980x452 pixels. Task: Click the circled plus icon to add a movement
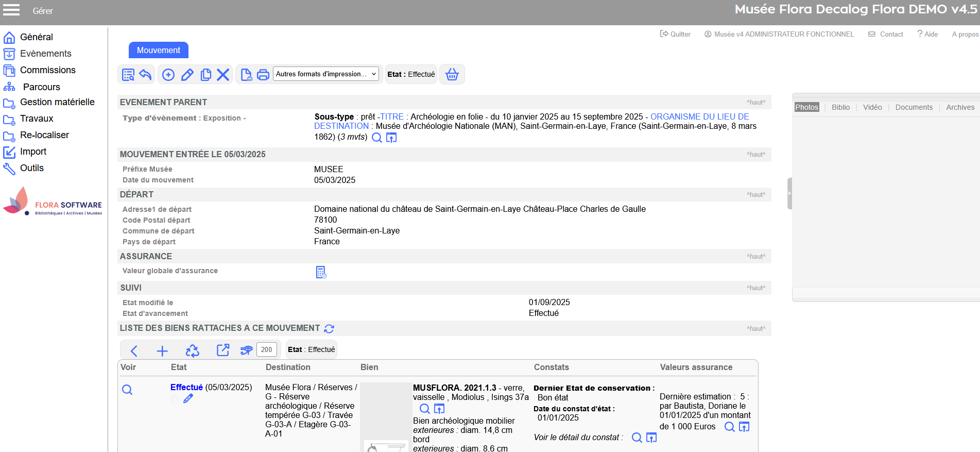(x=168, y=75)
